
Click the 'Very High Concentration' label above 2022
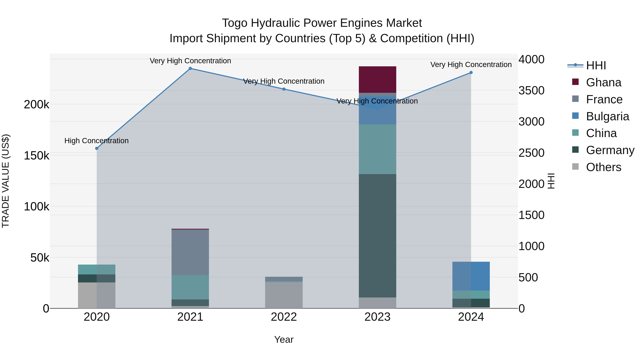coord(284,82)
